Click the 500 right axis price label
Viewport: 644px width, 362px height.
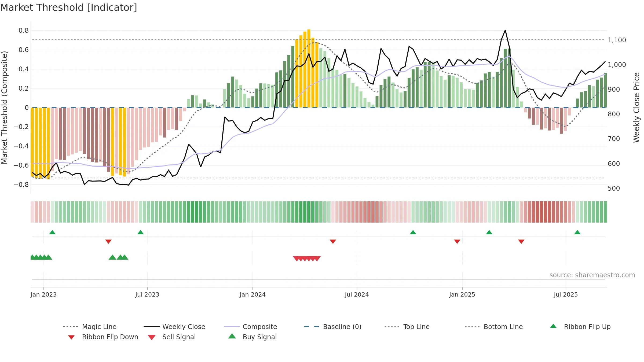pos(614,189)
